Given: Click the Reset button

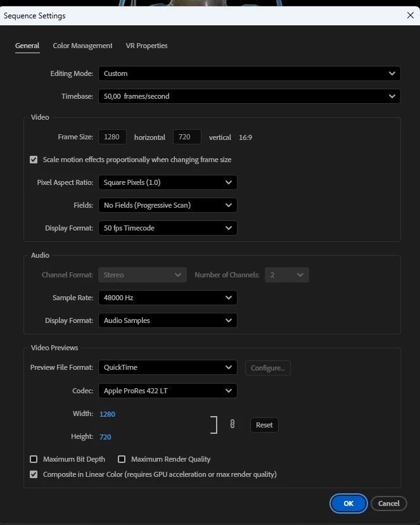Looking at the screenshot, I should 264,425.
